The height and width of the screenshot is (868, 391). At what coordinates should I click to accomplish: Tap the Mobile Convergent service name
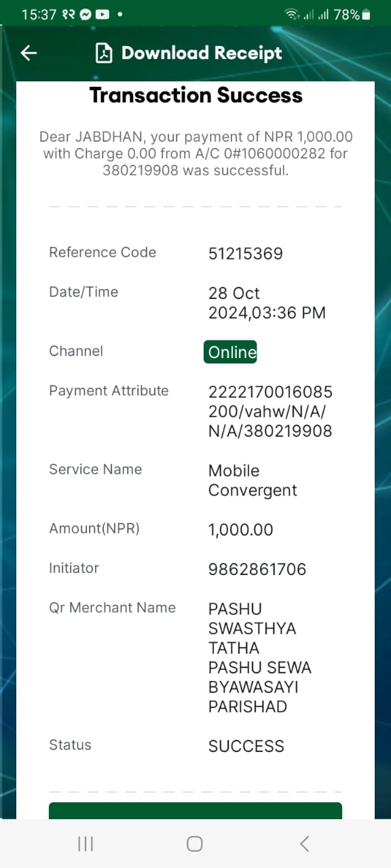click(253, 480)
